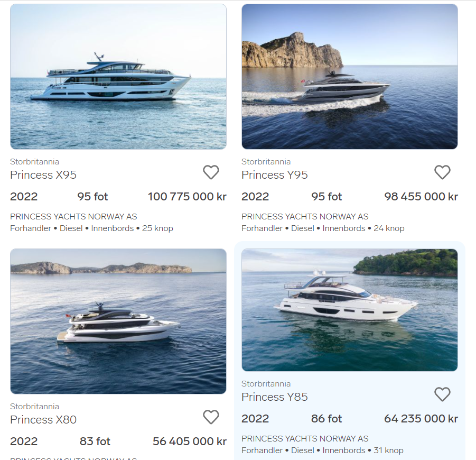Click the Princess X80 listing title
This screenshot has width=476, height=460.
43,420
